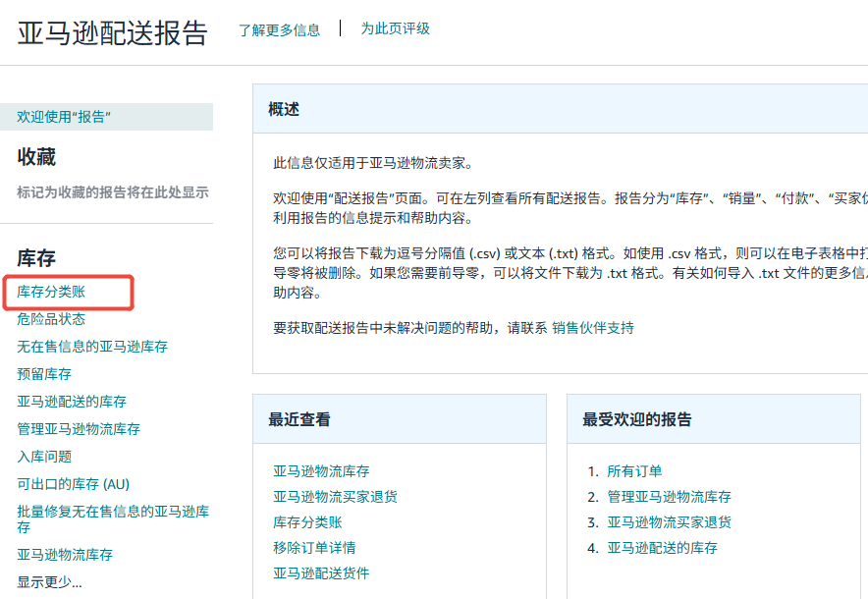
Task: Open 管理亚马逊物流库存 in 最受欢迎的报告
Action: coord(669,497)
